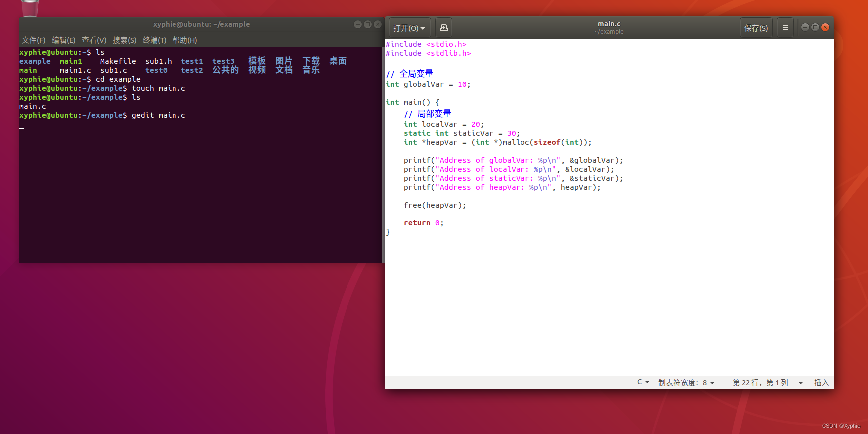Click the line 'int localVar = 20;'

[x=444, y=124]
